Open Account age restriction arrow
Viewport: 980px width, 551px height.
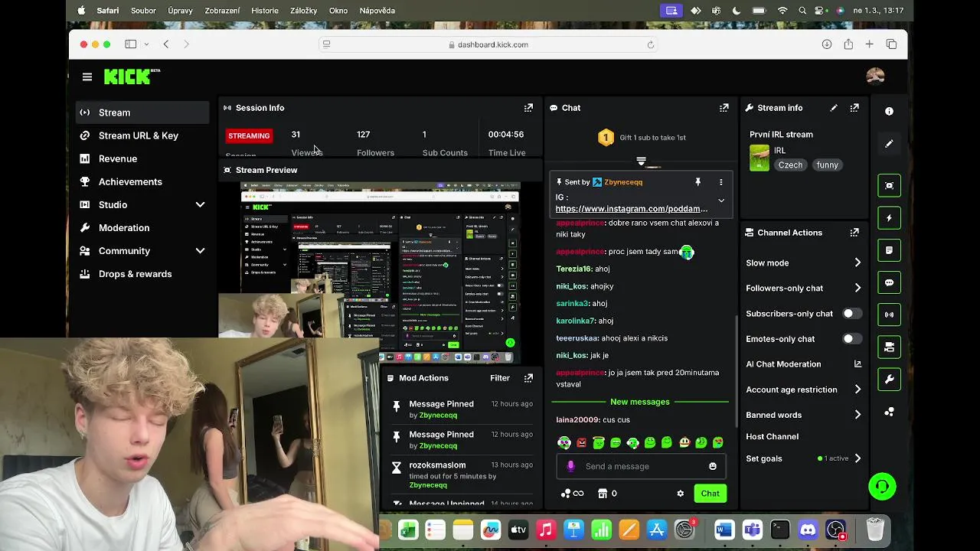[x=857, y=390]
